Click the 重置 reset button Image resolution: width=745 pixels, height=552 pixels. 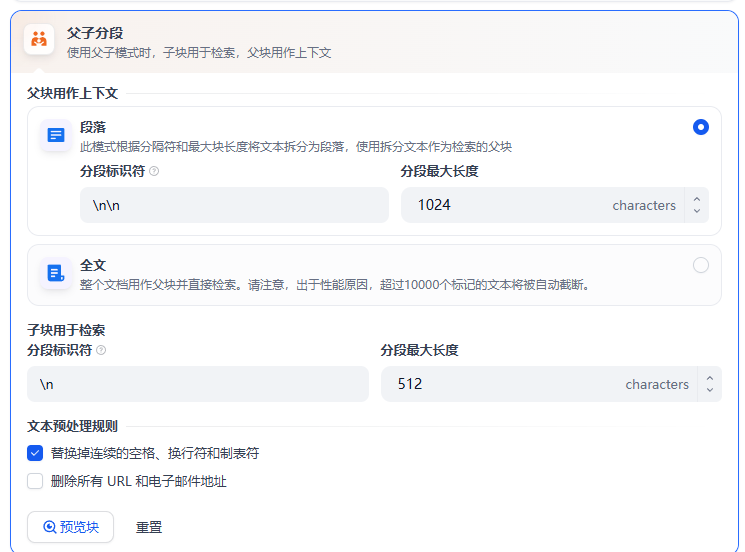tap(149, 527)
